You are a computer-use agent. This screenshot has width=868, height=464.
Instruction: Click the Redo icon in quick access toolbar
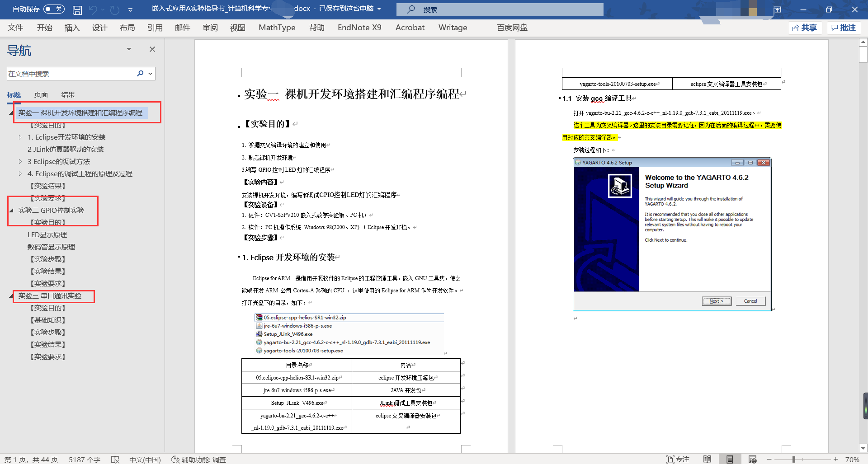pos(115,9)
